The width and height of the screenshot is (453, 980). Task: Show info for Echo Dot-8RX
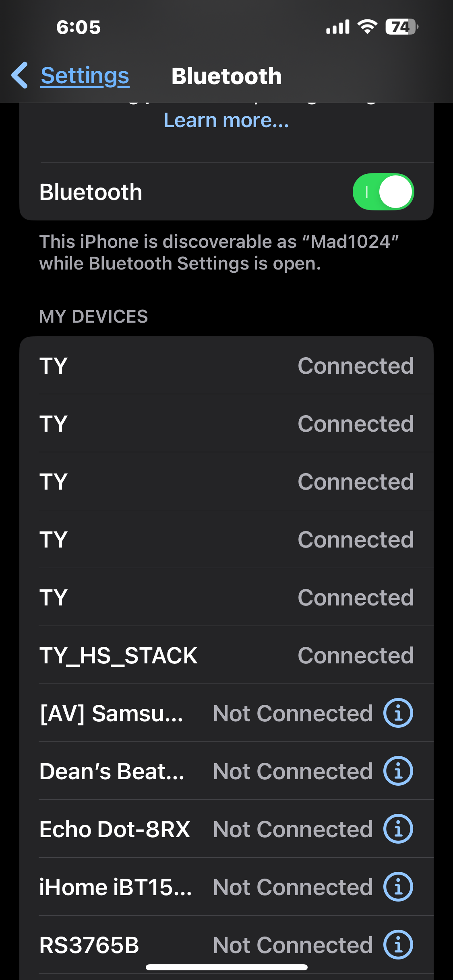pyautogui.click(x=398, y=829)
